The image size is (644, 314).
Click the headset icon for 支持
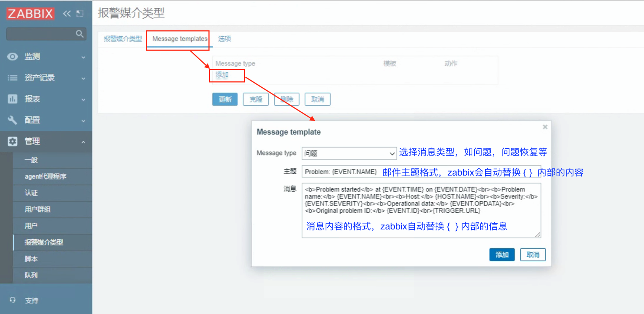(x=13, y=300)
